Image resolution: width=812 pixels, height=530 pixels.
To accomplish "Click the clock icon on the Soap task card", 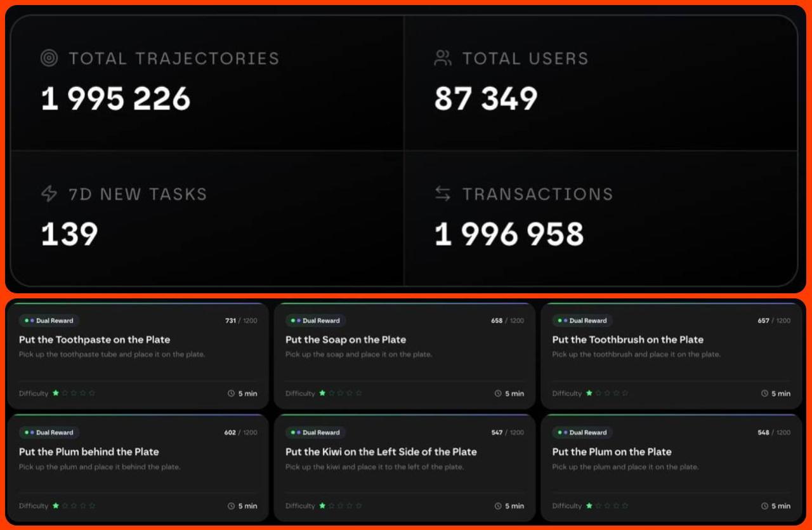I will (x=498, y=394).
